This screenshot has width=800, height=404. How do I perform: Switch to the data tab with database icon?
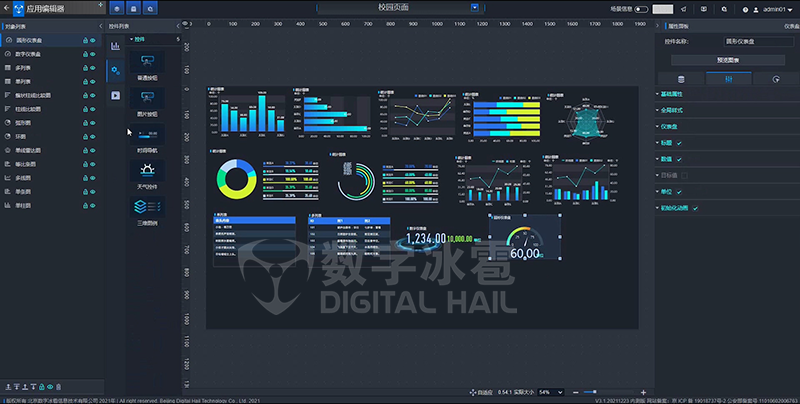click(681, 79)
